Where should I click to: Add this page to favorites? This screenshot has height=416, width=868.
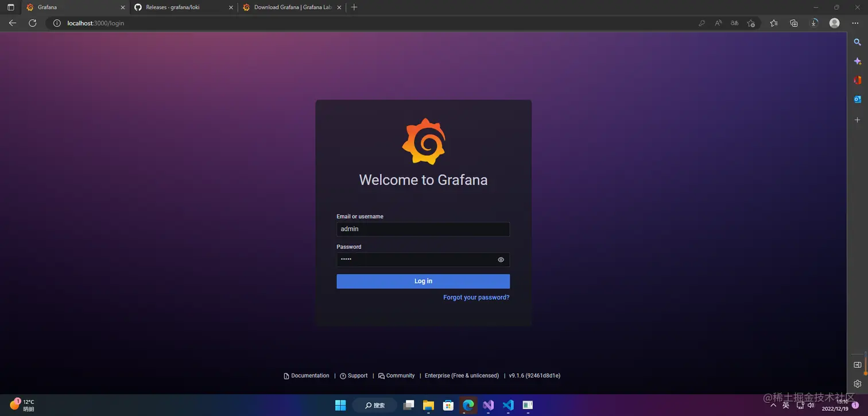[751, 24]
